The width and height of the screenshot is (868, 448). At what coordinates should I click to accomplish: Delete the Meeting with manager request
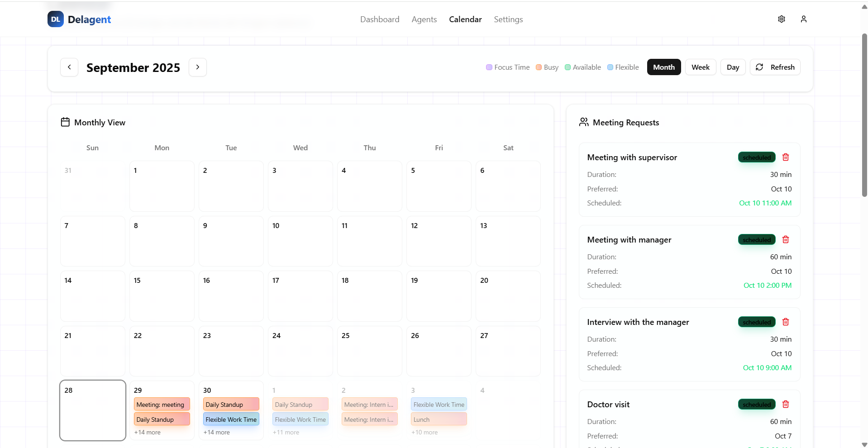(786, 239)
